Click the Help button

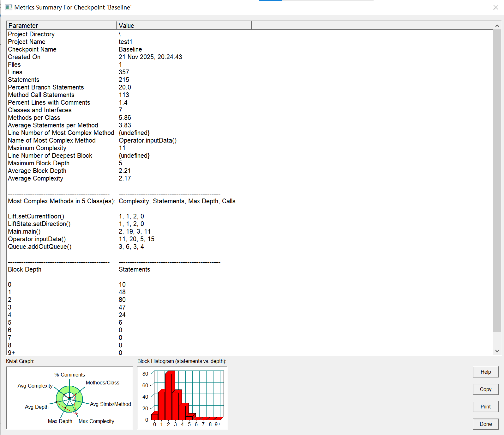[x=486, y=372]
